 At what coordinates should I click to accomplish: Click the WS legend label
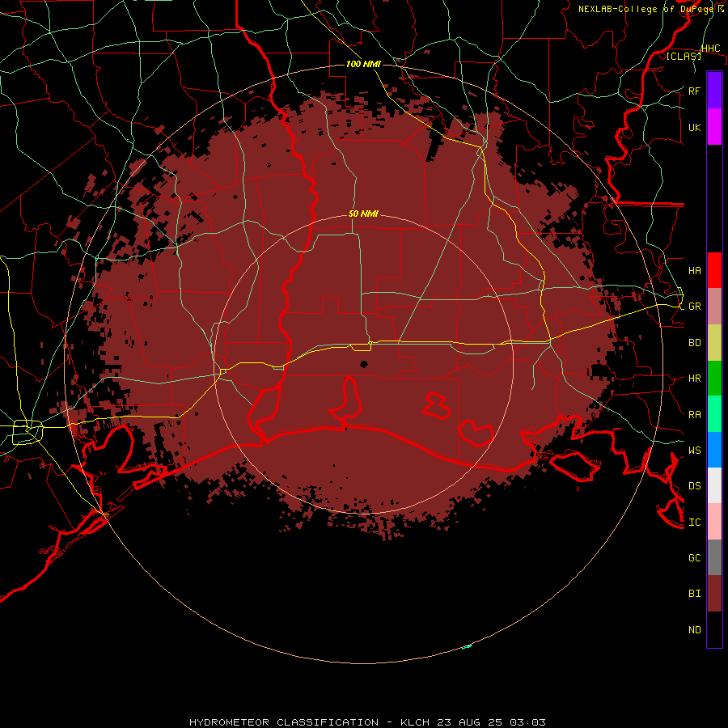point(694,451)
